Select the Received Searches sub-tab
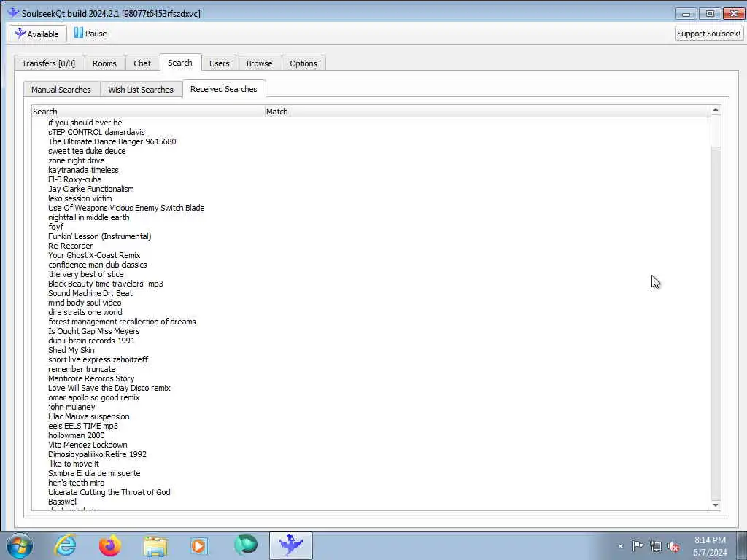The height and width of the screenshot is (560, 747). click(x=223, y=89)
